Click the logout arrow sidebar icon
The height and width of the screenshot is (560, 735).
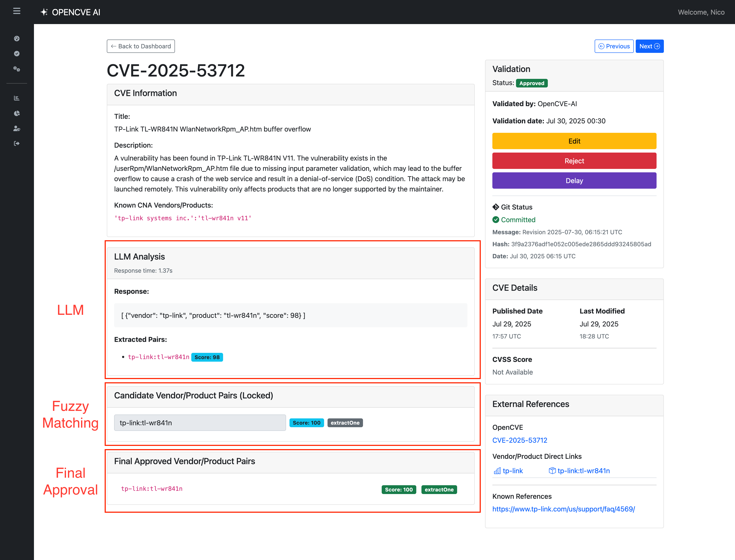coord(17,143)
